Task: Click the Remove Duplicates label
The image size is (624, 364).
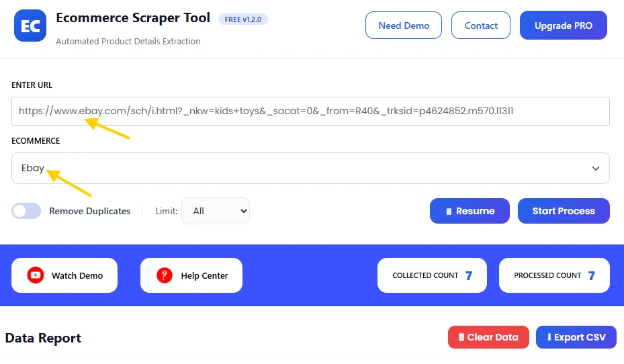Action: (89, 212)
